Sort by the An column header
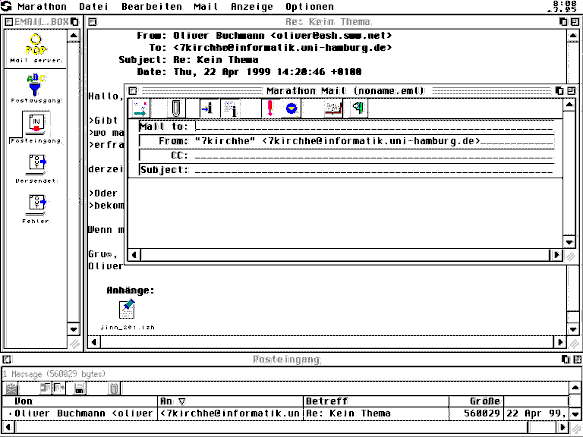Screen dimensions: 583x437 231,401
